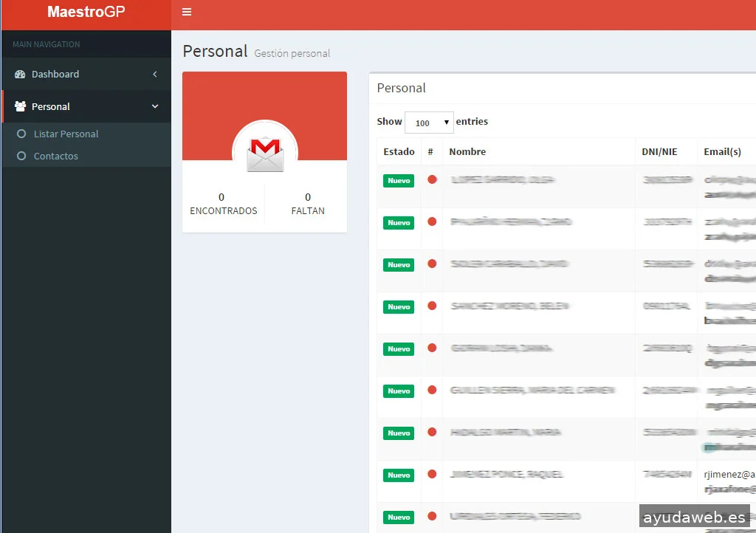Click Nuevo badge in Jimenez Ponce row
The width and height of the screenshot is (756, 533).
pos(399,475)
